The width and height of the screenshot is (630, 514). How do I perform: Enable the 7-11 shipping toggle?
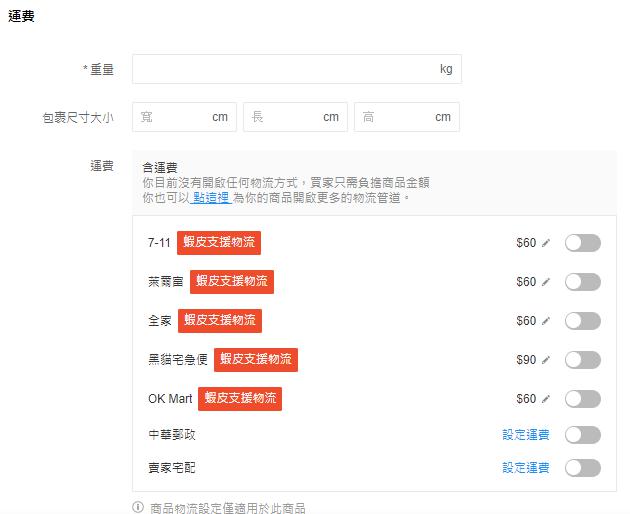click(583, 243)
